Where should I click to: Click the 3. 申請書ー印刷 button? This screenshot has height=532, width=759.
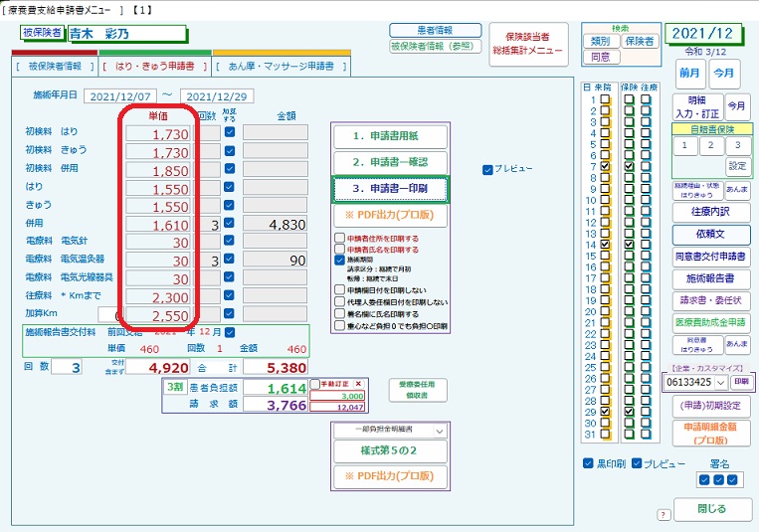click(390, 189)
